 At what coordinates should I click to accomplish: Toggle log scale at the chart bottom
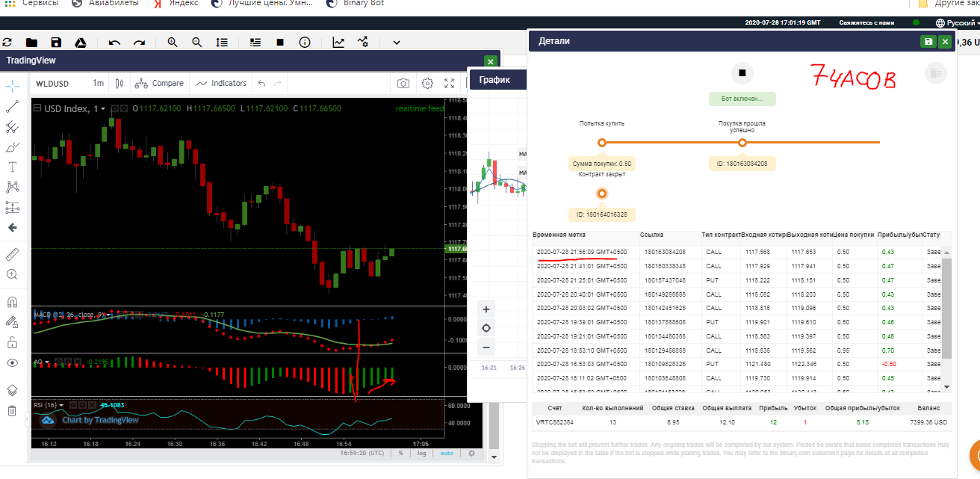pos(421,453)
